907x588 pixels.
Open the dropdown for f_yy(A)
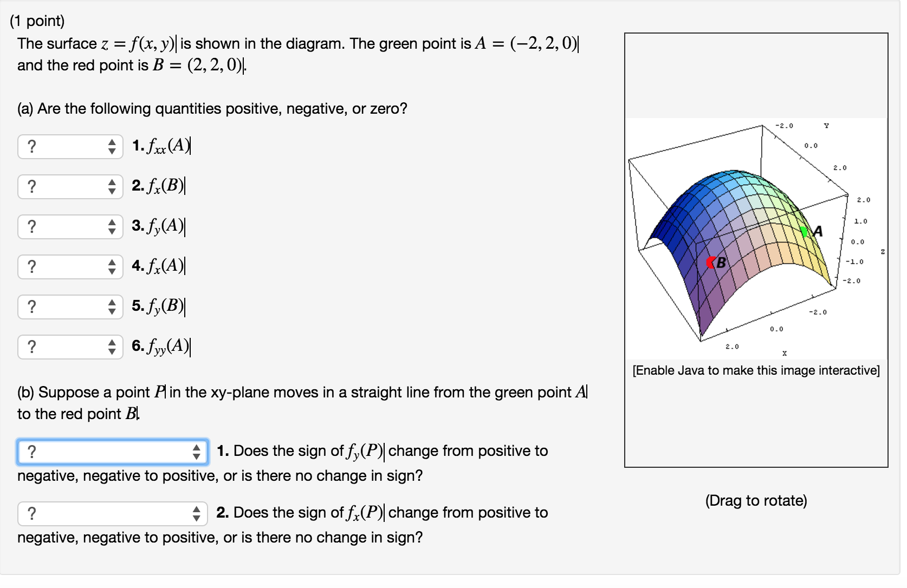click(x=70, y=347)
